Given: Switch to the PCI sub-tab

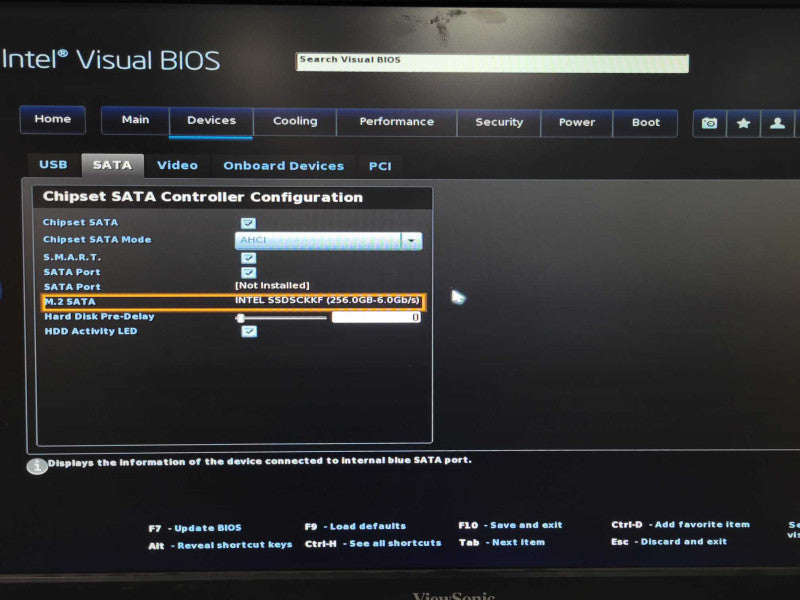Looking at the screenshot, I should click(380, 167).
